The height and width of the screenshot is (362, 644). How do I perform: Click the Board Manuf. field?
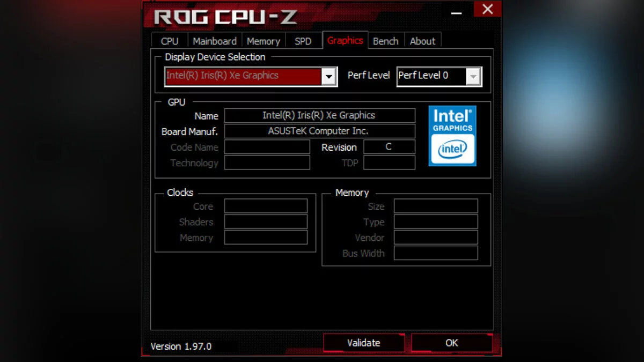(320, 131)
